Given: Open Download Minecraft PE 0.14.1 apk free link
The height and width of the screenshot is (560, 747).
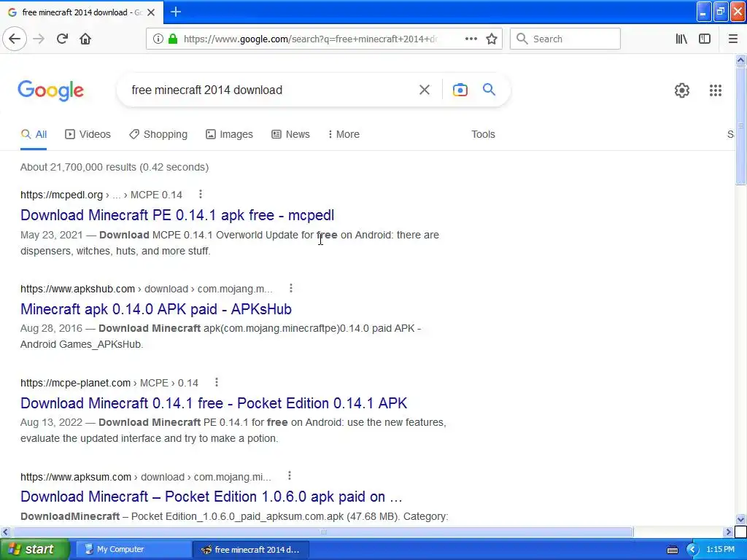Looking at the screenshot, I should pos(177,215).
